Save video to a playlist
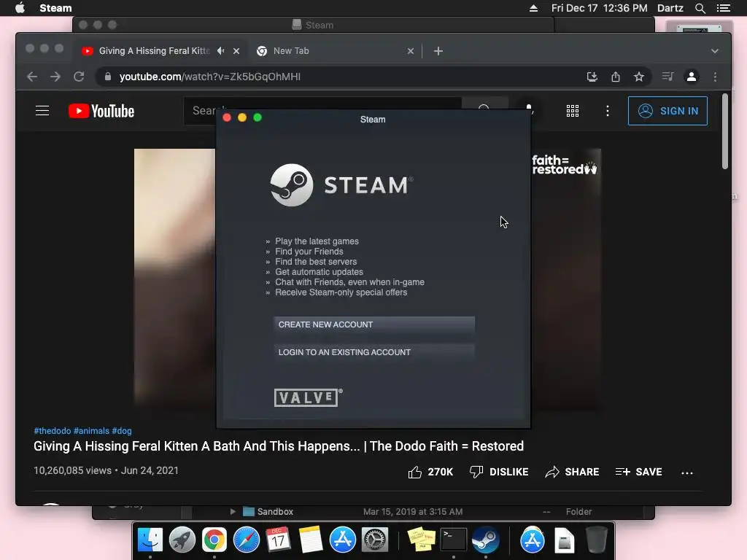The width and height of the screenshot is (747, 560). point(638,472)
